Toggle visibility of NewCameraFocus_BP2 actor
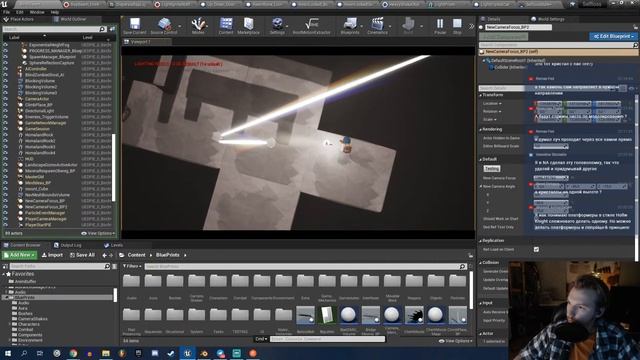Image resolution: width=640 pixels, height=360 pixels. pos(5,207)
